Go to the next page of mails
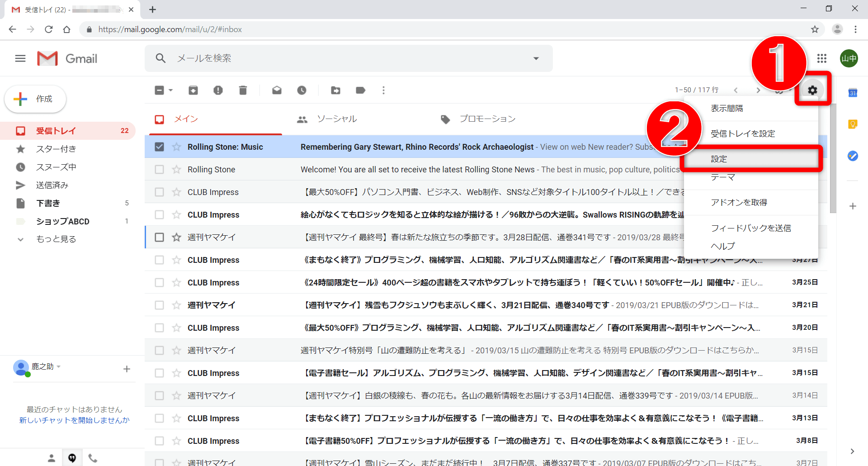Screen dimensions: 868x466 click(x=758, y=90)
